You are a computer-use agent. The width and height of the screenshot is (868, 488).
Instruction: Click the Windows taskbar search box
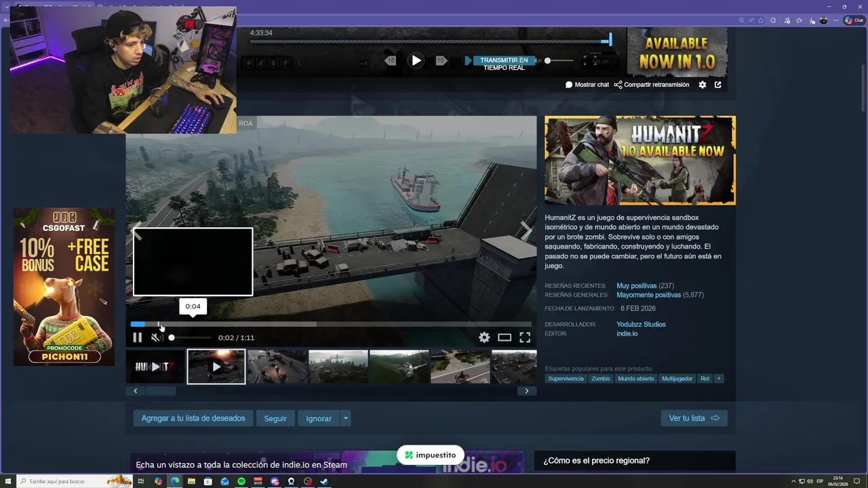click(x=75, y=481)
